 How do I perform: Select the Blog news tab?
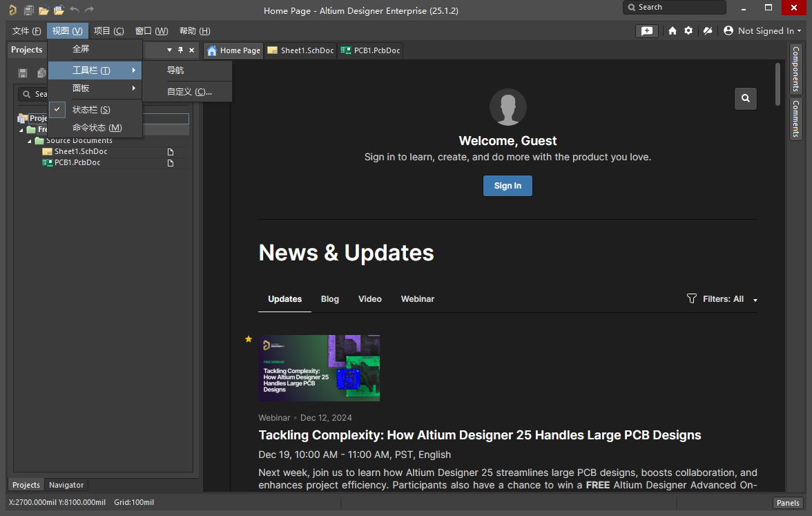[330, 299]
